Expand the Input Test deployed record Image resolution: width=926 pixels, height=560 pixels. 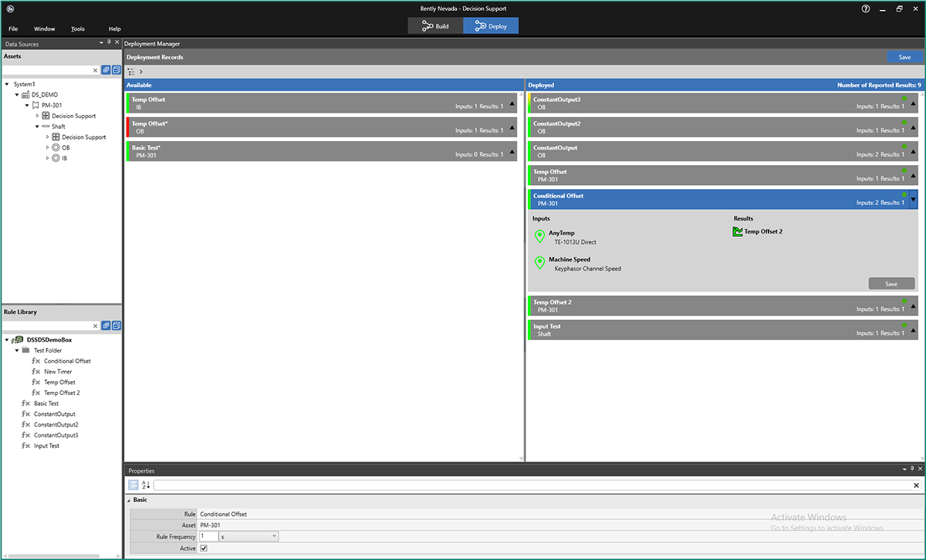914,330
